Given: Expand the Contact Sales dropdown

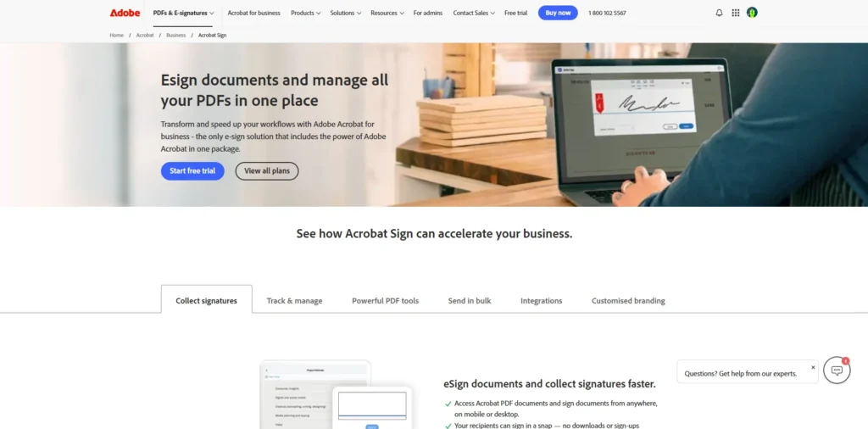Looking at the screenshot, I should [474, 13].
